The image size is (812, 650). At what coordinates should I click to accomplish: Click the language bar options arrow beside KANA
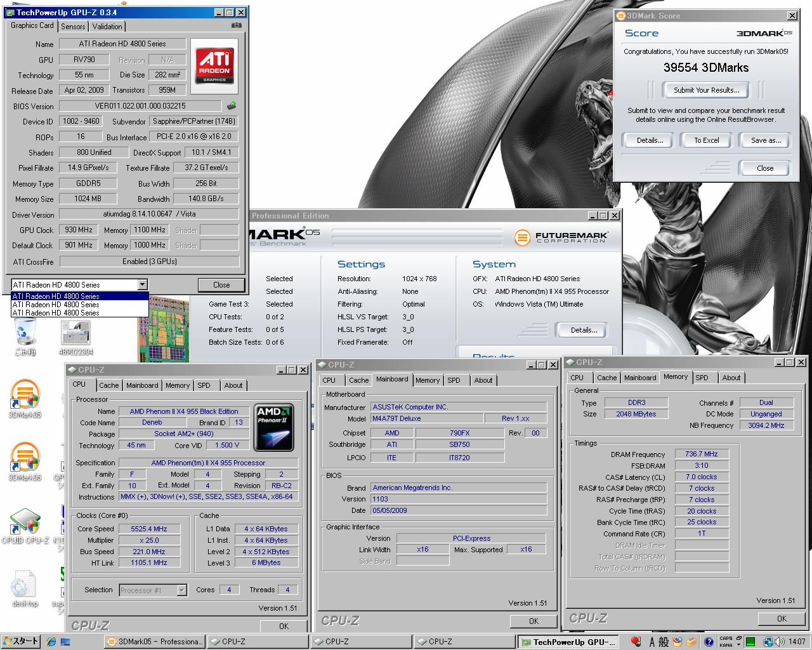pos(738,645)
